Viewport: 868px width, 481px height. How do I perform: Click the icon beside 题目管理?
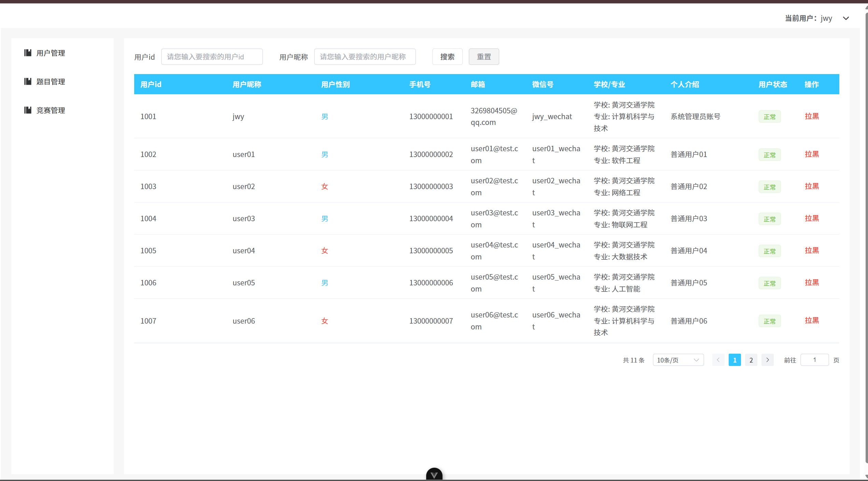pyautogui.click(x=28, y=82)
